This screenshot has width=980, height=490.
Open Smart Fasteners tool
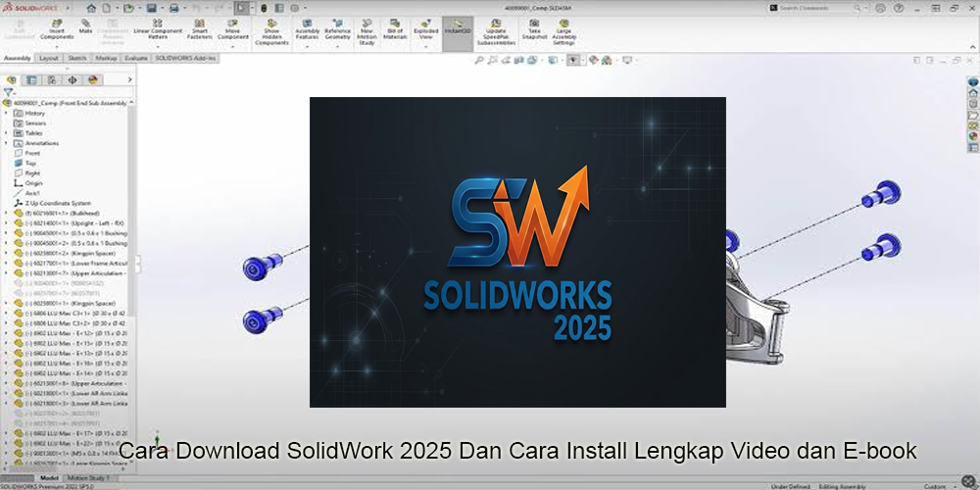[199, 29]
